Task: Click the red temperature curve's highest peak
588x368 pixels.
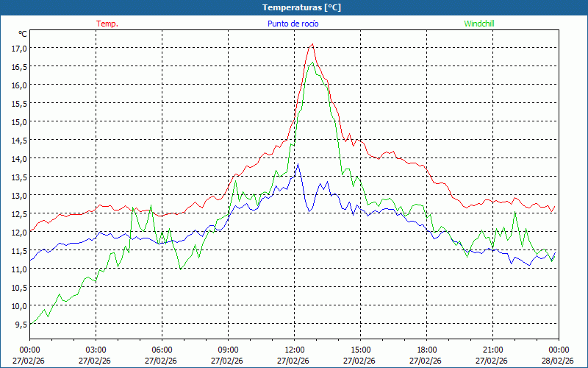Action: coord(312,44)
